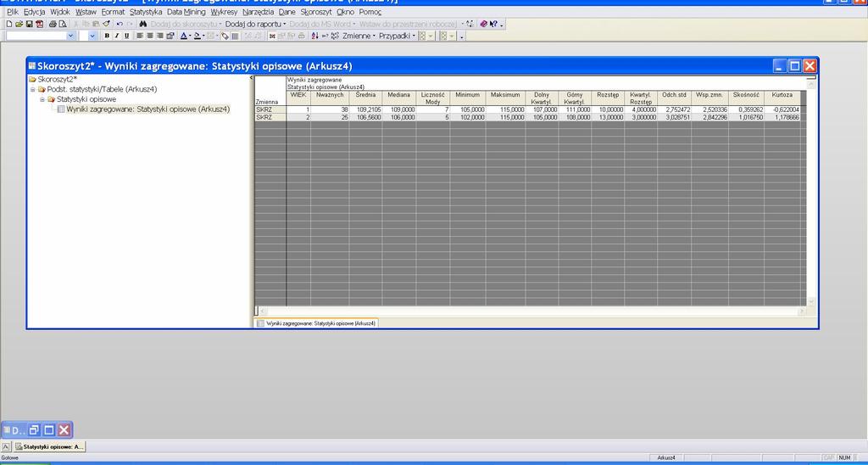The height and width of the screenshot is (465, 868).
Task: Click the Save floppy disk icon
Action: coord(30,24)
